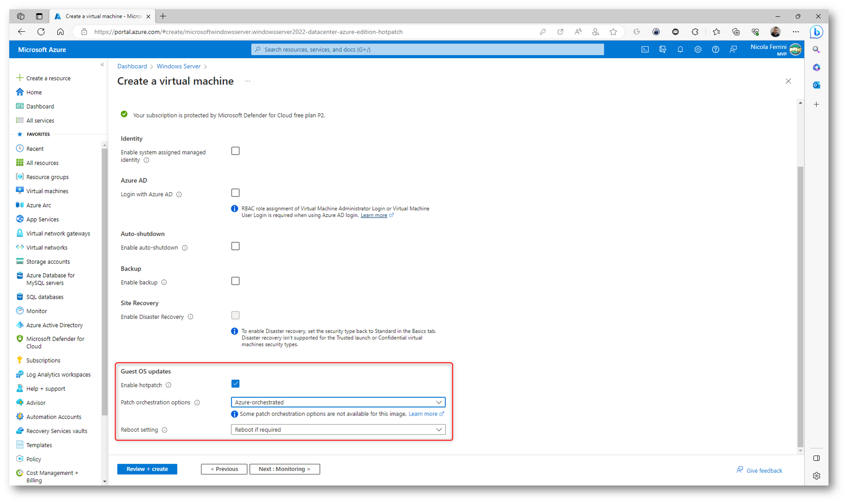Click the Microsoft Azure portal logo text
This screenshot has width=847, height=504.
[42, 50]
